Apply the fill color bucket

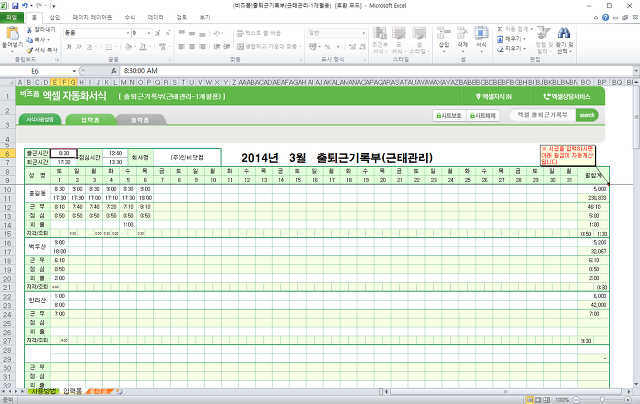pos(129,47)
